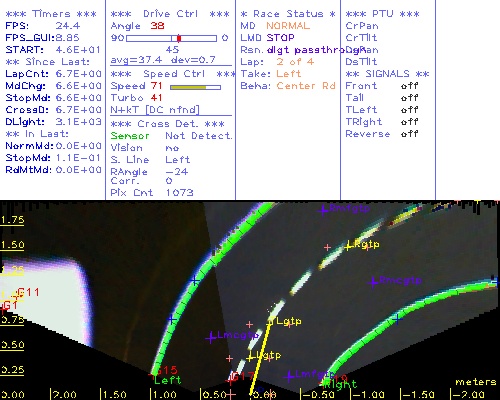Click the Race Status section header
Screen dimensions: 500x400
288,14
